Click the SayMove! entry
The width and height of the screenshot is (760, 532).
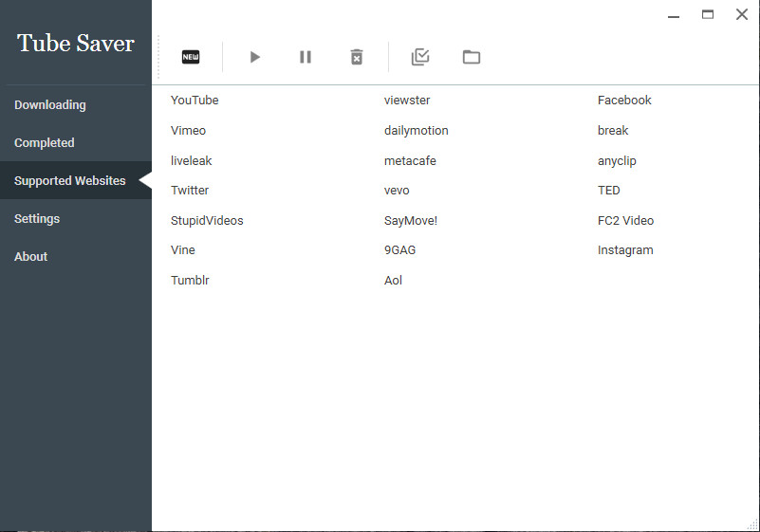[411, 220]
